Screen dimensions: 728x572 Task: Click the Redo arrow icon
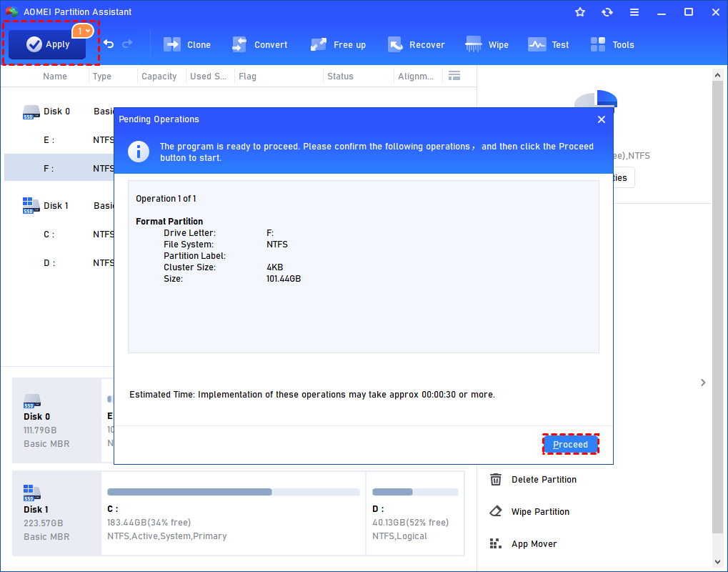(x=127, y=44)
